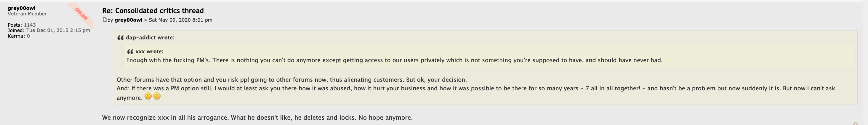Click the reply text 'We now recognize xxx'
The image size is (868, 125).
tap(257, 118)
